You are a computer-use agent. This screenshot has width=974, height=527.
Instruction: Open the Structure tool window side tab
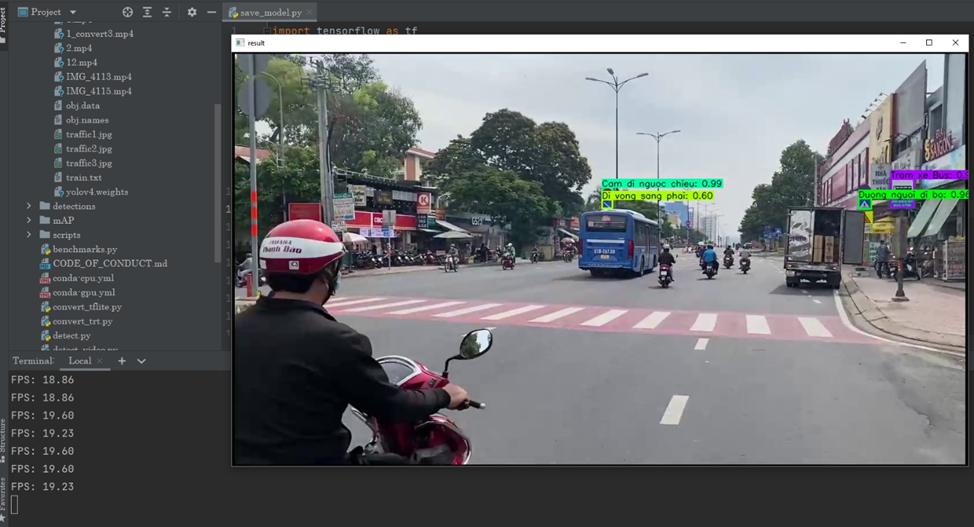2,440
